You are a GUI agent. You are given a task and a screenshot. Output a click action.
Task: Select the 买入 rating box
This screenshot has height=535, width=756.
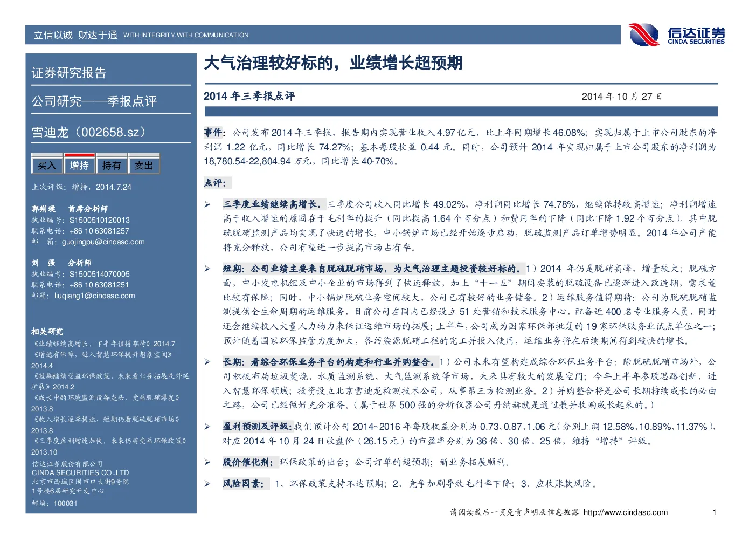tap(47, 165)
